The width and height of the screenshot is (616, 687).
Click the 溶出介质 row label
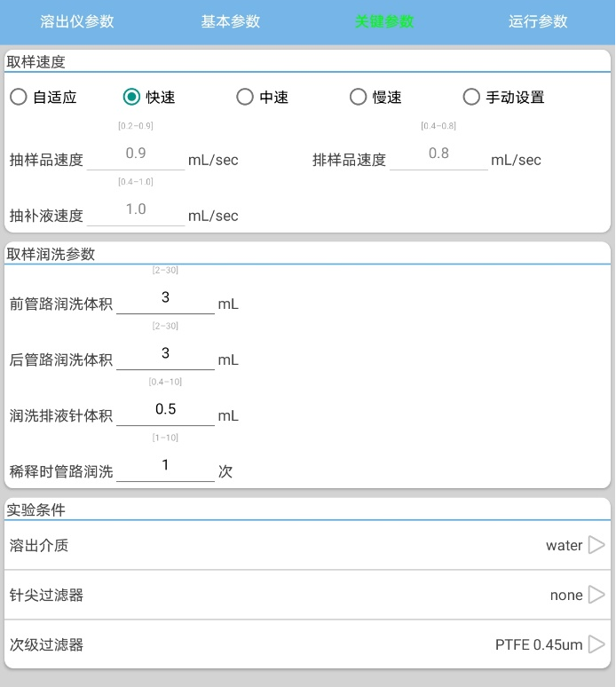(39, 546)
